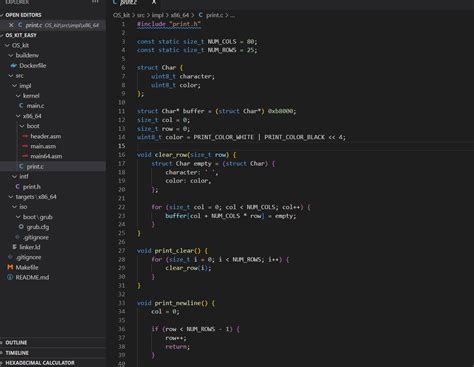Open header.asm file
This screenshot has height=367, width=474.
coord(46,136)
